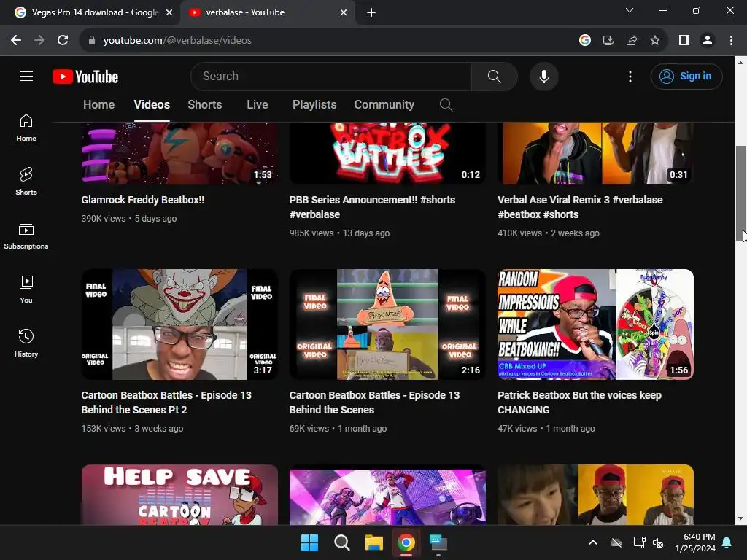Open Verbal Ase Viral Remix 3 title
747x560 pixels.
pos(580,207)
